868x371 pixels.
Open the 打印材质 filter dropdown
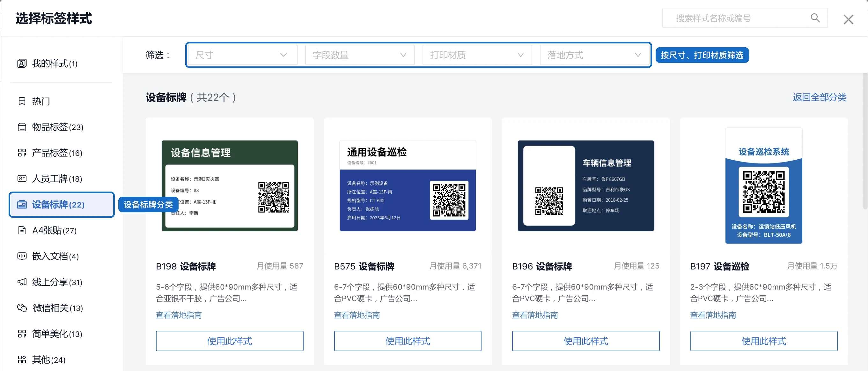tap(477, 55)
